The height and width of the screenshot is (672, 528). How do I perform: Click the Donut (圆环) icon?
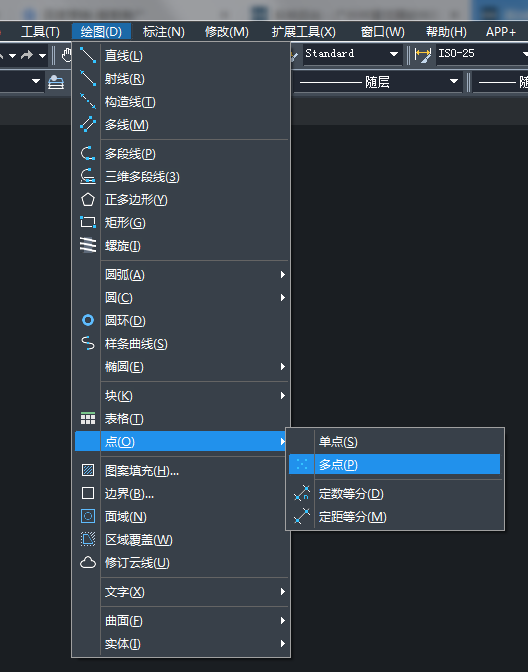tap(88, 320)
